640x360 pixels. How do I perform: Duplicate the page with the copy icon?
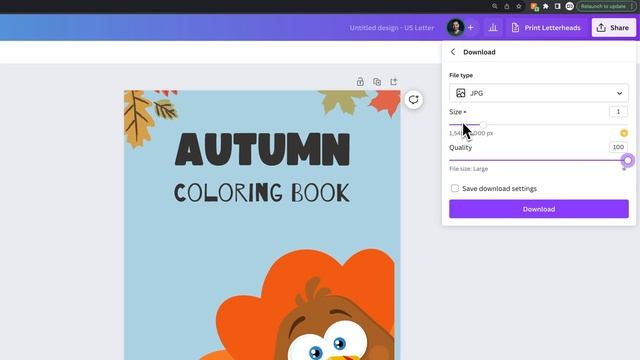coord(377,82)
